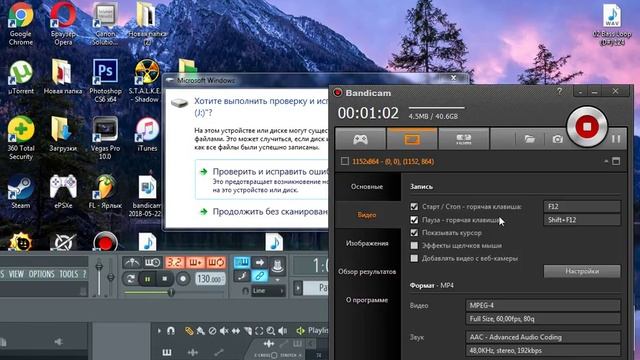Toggle FL Studio loop recording button

click(216, 262)
